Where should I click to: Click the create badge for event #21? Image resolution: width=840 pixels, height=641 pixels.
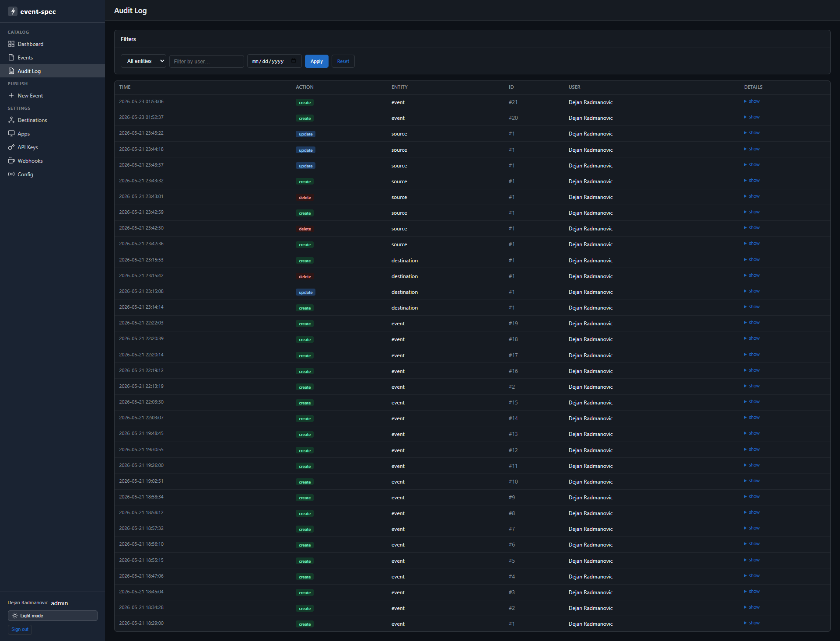pos(304,103)
